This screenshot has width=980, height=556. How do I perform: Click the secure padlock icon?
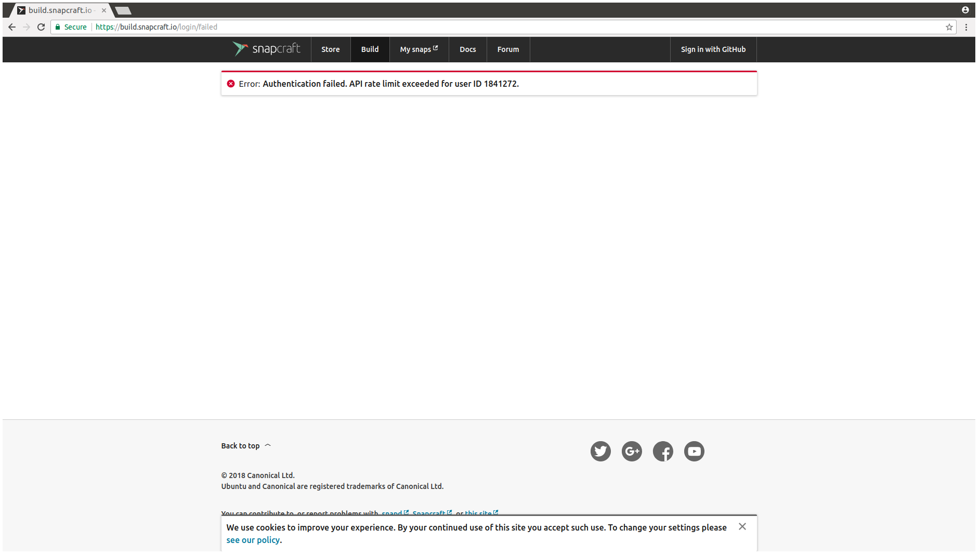58,27
